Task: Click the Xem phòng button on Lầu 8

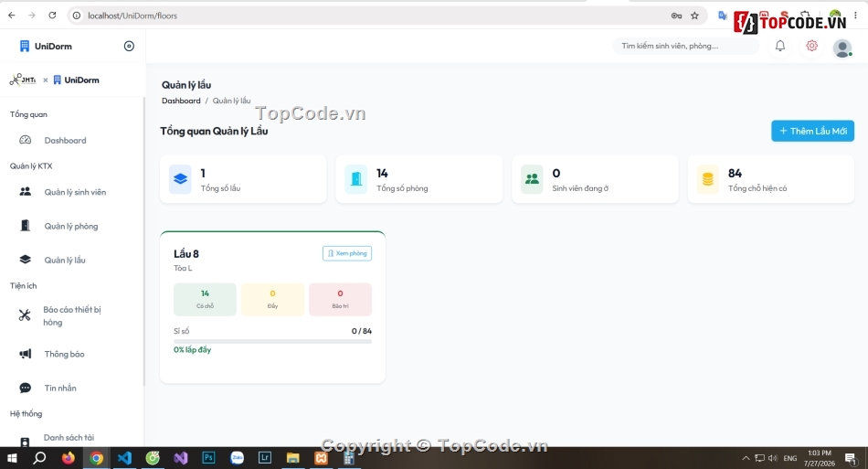Action: (347, 253)
